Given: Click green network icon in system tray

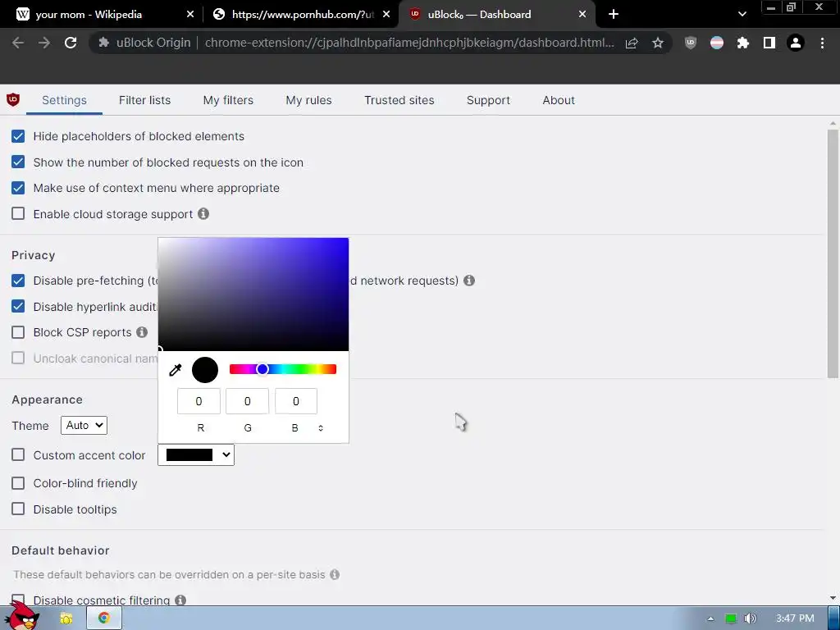Looking at the screenshot, I should [x=731, y=619].
